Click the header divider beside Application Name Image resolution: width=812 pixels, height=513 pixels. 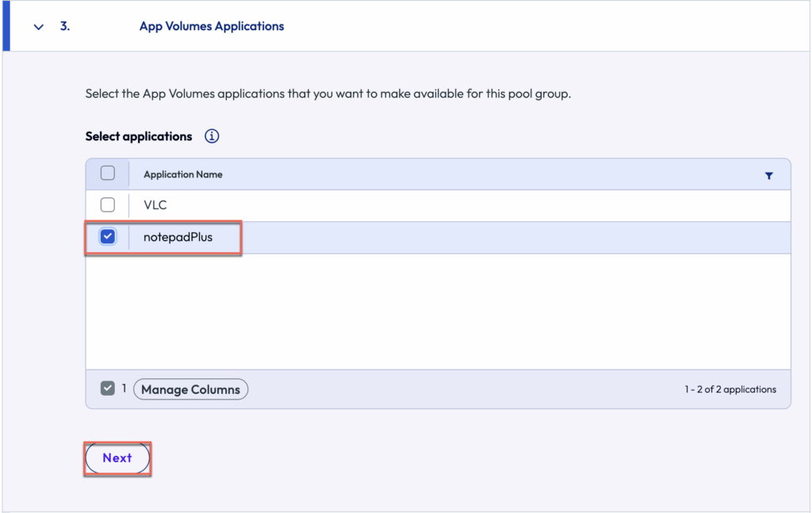pyautogui.click(x=128, y=174)
